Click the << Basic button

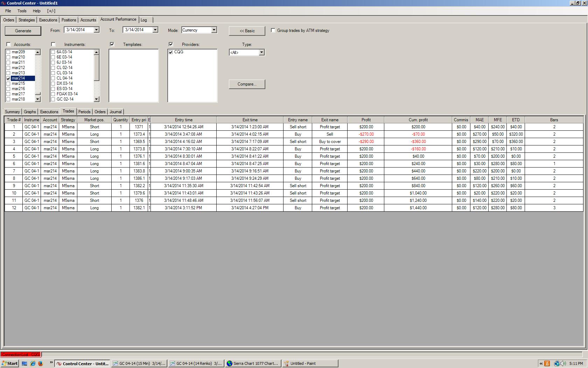click(247, 31)
